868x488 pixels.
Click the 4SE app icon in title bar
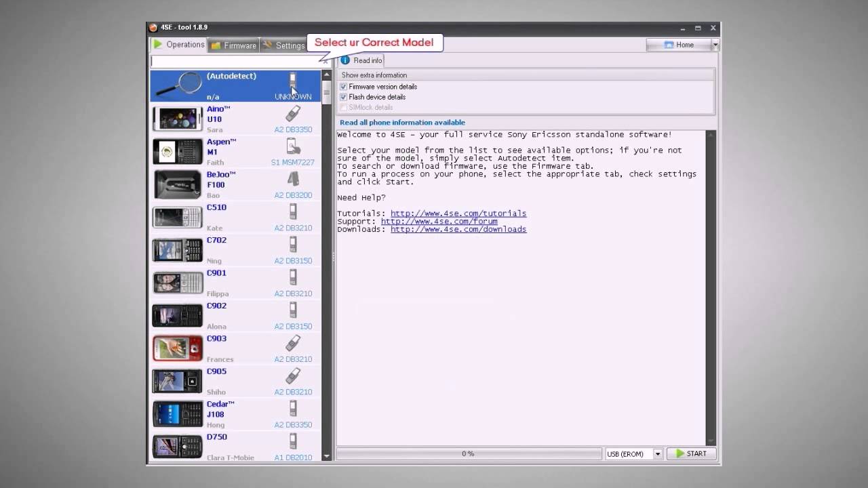[x=153, y=27]
